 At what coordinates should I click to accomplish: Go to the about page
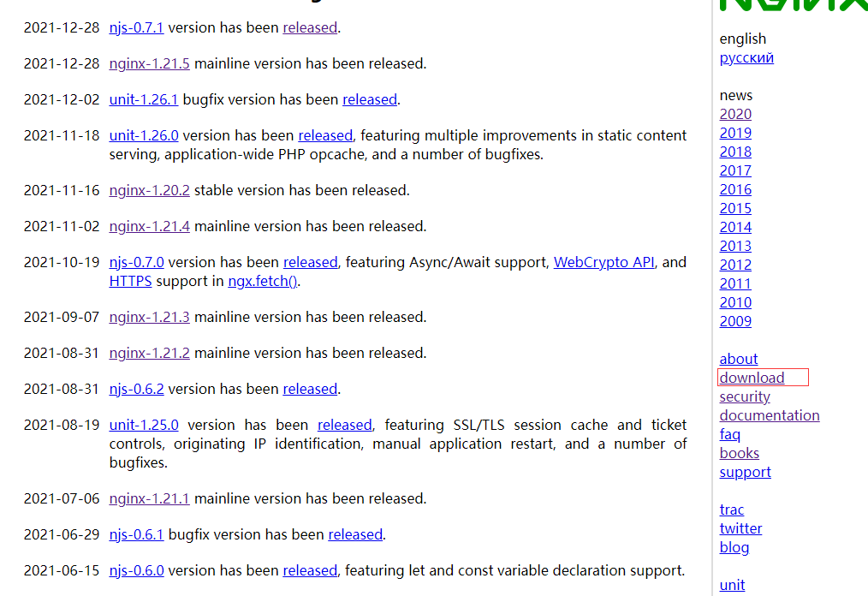coord(739,360)
